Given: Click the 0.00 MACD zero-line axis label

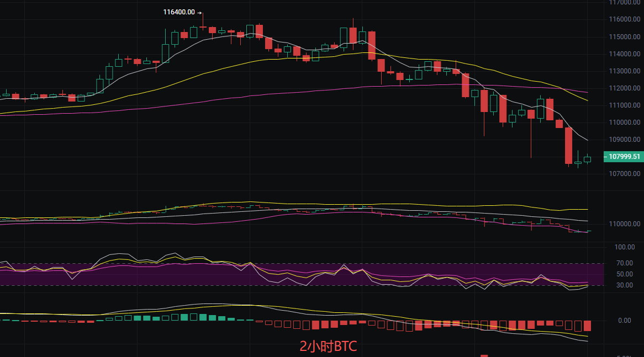Looking at the screenshot, I should 625,321.
